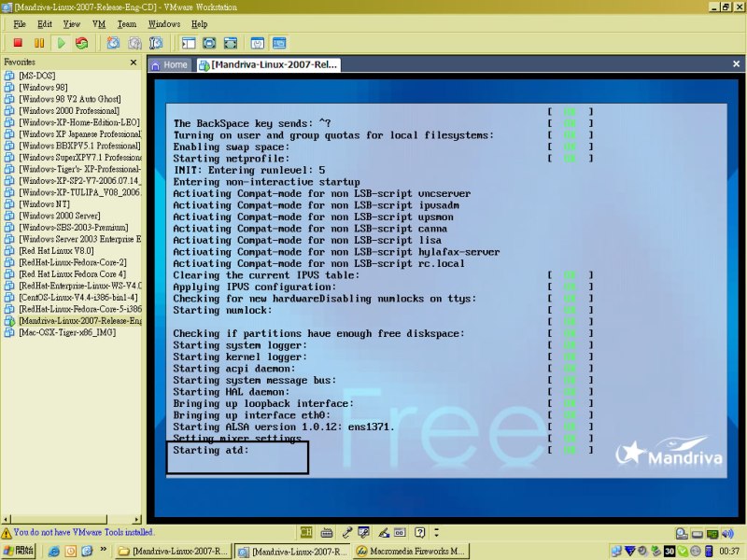Viewport: 747px width, 560px height.
Task: Click the green Power On play button
Action: tap(61, 43)
